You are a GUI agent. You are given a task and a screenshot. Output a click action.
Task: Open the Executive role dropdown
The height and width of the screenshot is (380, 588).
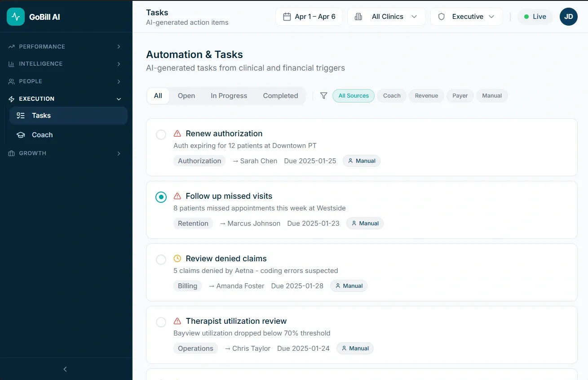[467, 17]
